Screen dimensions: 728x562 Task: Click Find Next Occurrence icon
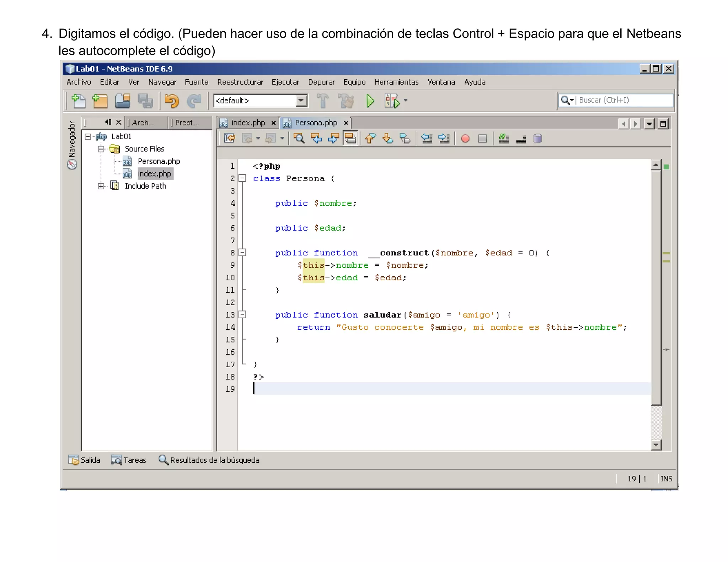pos(333,139)
